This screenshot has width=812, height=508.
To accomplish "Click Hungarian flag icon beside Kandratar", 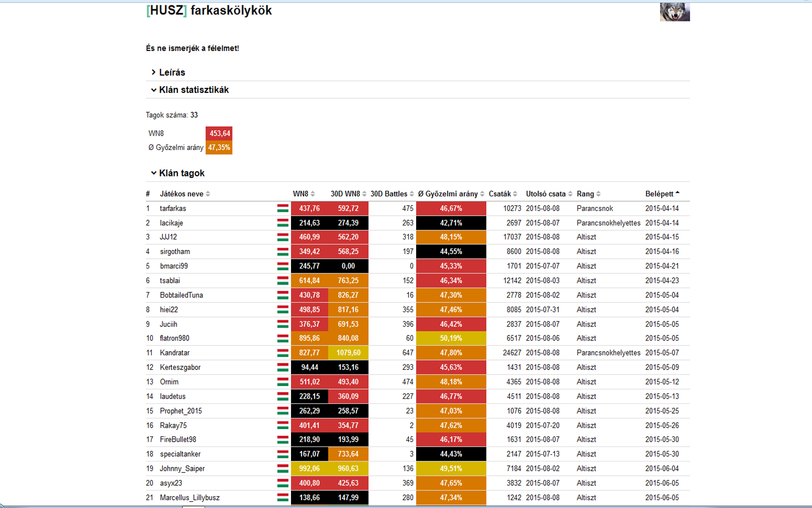I will point(283,353).
